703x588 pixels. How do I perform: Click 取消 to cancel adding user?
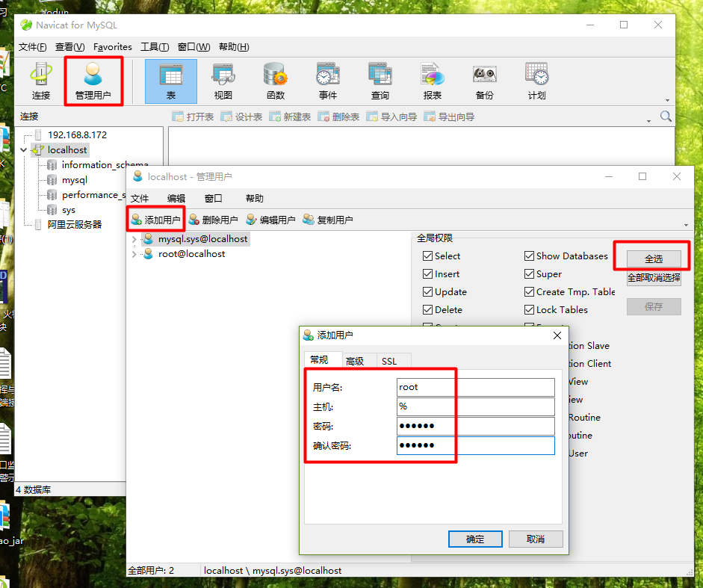(536, 539)
